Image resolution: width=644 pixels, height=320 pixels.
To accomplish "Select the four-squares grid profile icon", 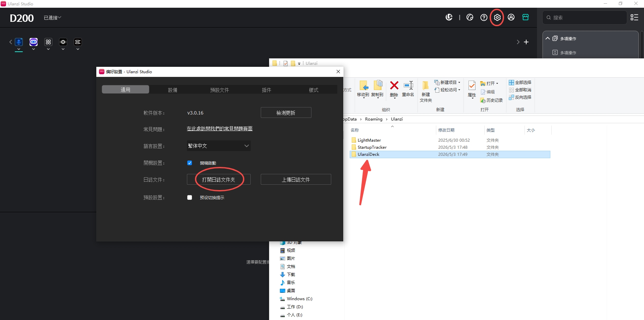I will (48, 42).
